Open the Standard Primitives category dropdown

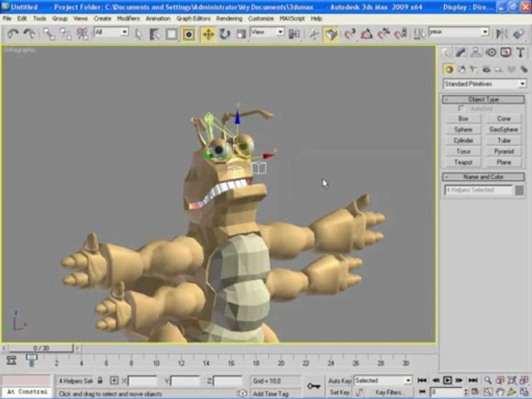484,84
